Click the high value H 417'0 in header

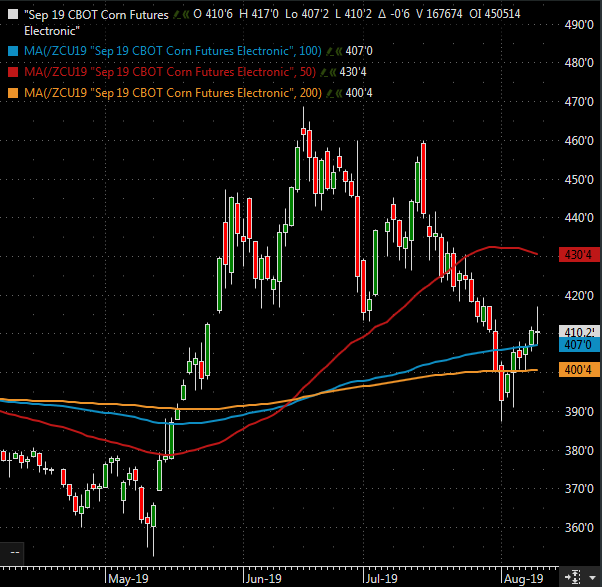(258, 14)
